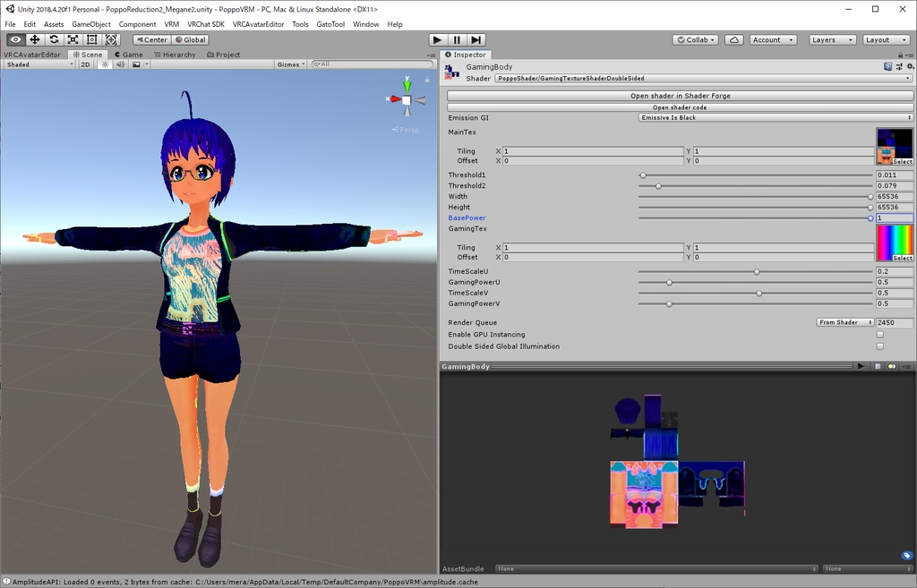The image size is (917, 588).
Task: Click the TimeScaleU slider handle
Action: [757, 272]
